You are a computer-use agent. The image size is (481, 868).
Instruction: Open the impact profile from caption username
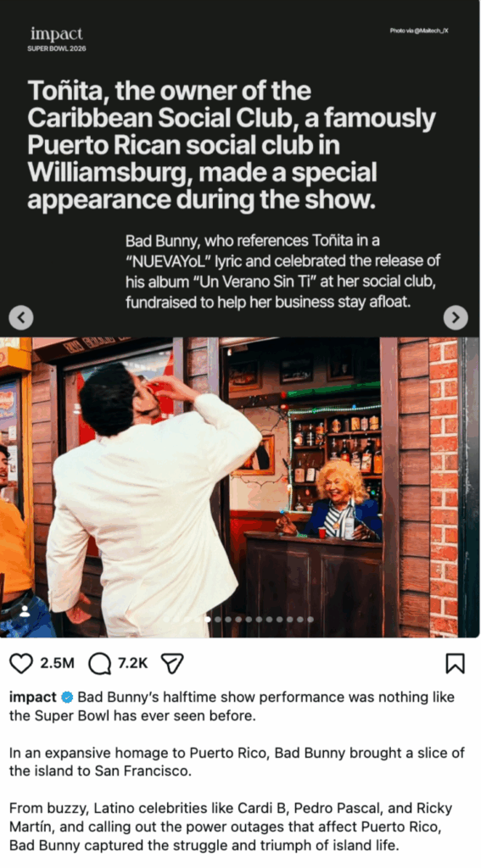33,697
